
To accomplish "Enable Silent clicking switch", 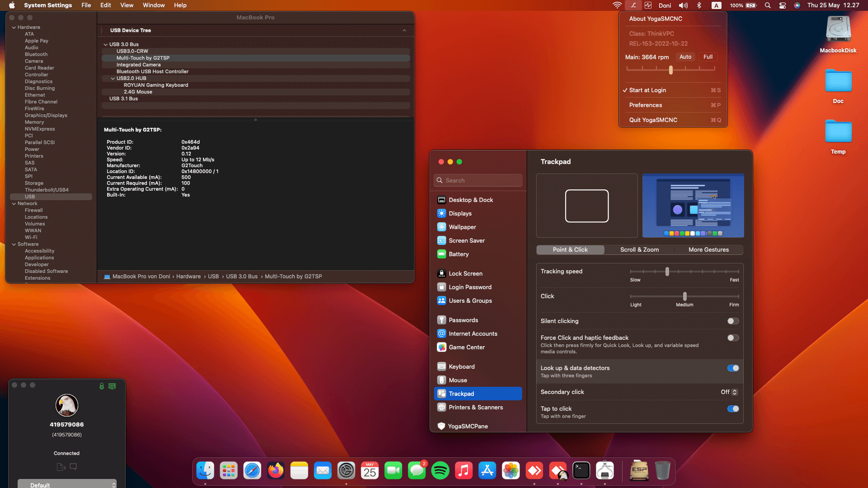I will click(733, 321).
